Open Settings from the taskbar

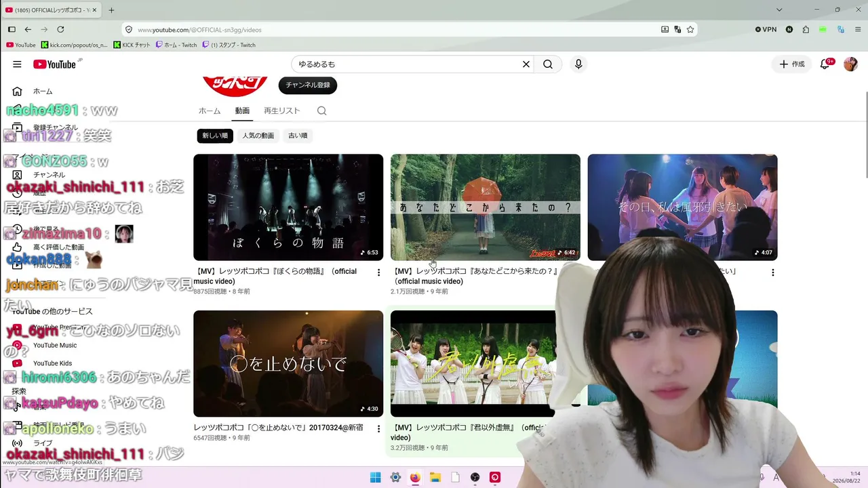pyautogui.click(x=395, y=477)
